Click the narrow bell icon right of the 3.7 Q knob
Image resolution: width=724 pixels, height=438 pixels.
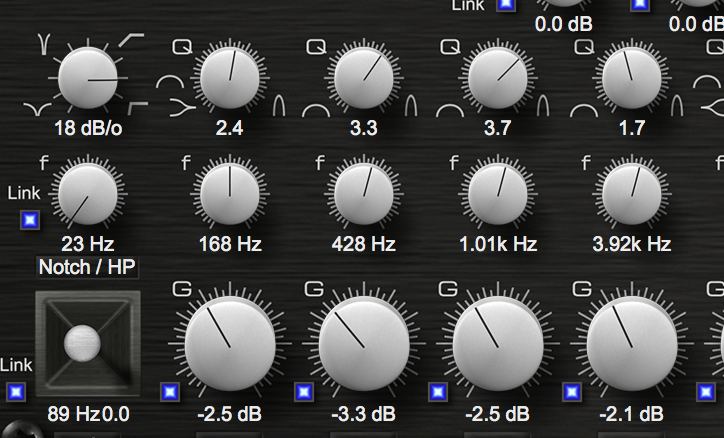point(543,105)
